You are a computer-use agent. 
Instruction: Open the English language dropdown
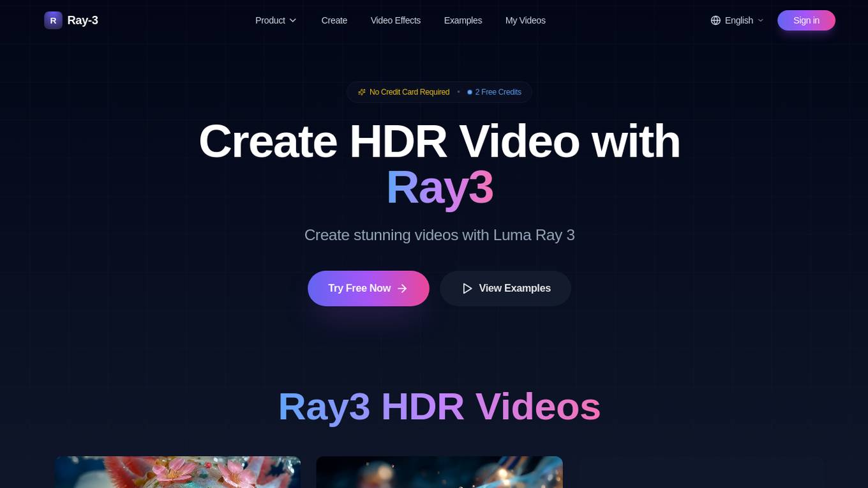click(737, 20)
